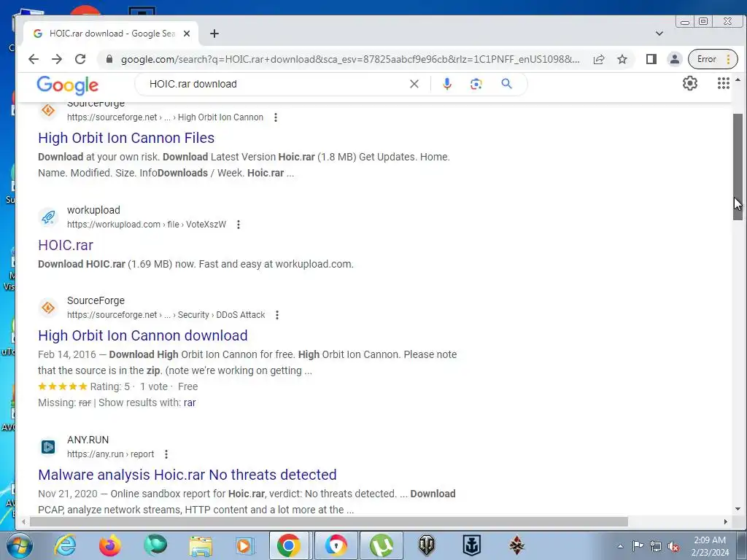
Task: Clear the search box with X
Action: click(x=414, y=84)
